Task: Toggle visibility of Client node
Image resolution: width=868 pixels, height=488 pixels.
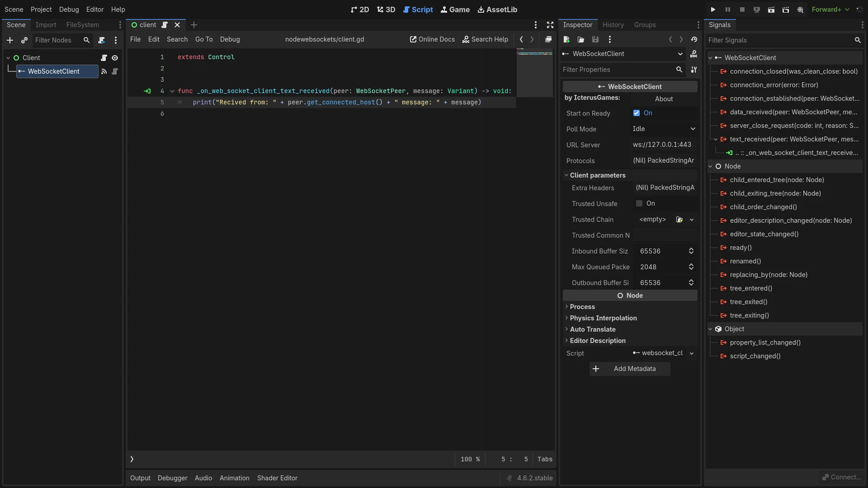Action: click(x=115, y=58)
